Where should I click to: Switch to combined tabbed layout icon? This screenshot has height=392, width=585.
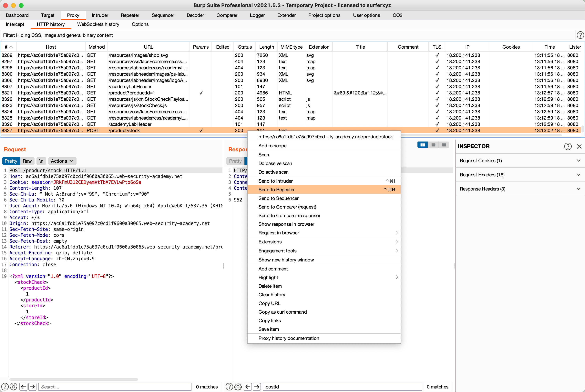pos(444,145)
